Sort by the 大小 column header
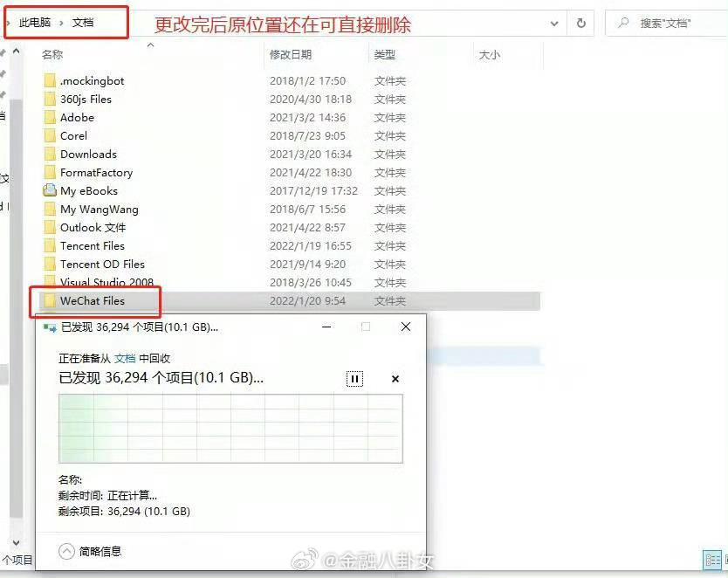The width and height of the screenshot is (728, 578). (490, 55)
